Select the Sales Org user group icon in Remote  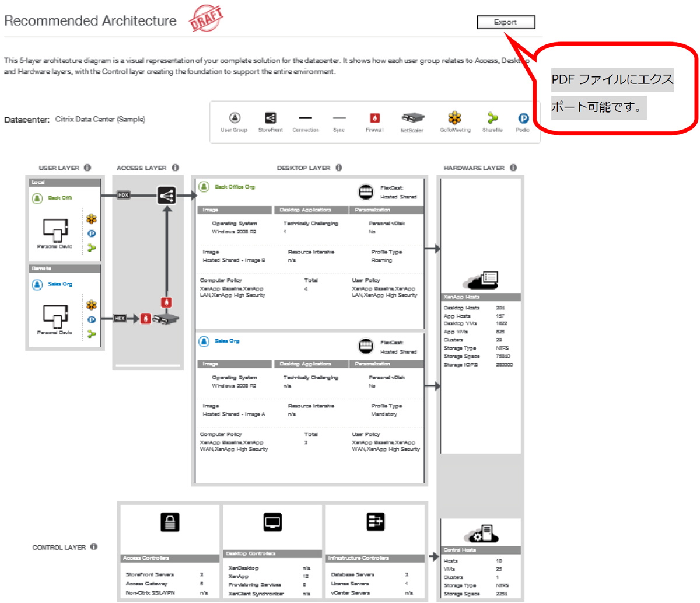(x=37, y=284)
